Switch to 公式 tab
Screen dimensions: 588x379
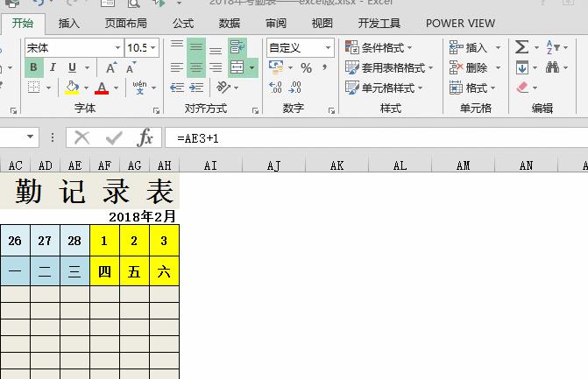pyautogui.click(x=183, y=24)
